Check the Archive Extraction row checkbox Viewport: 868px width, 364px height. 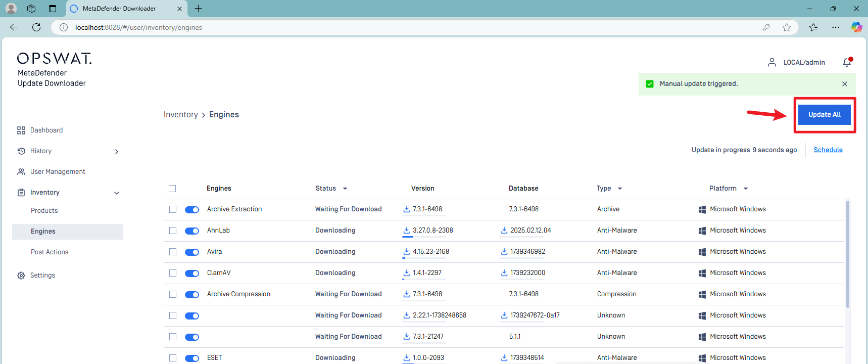coord(173,209)
